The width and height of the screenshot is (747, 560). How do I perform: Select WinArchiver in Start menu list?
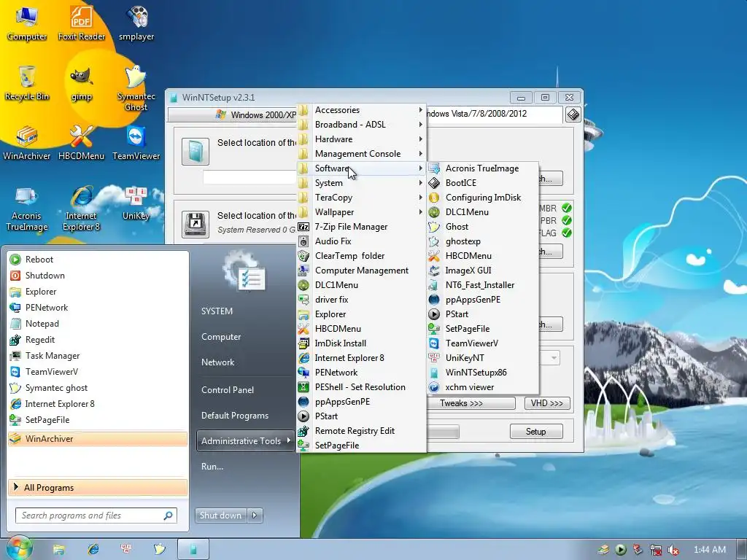(98, 438)
